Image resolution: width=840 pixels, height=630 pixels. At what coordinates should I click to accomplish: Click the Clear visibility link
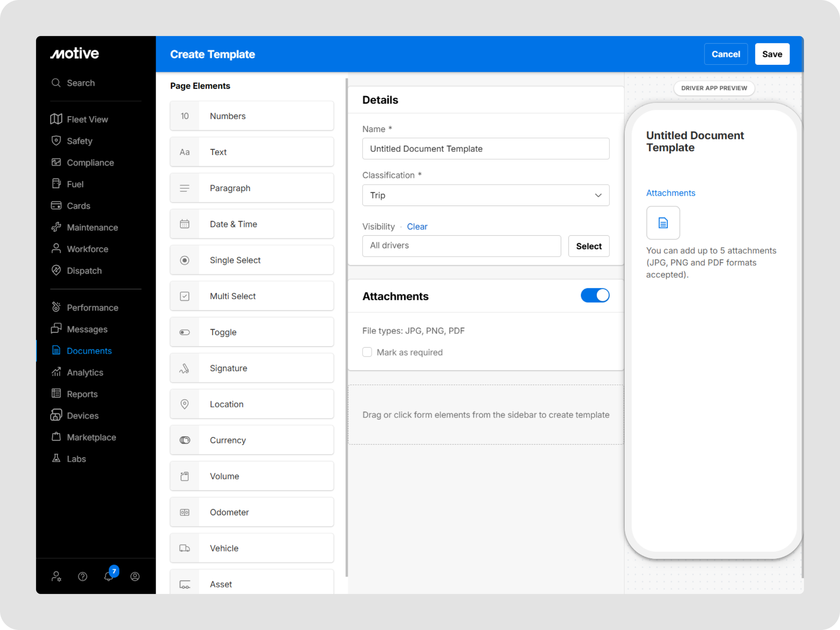417,226
